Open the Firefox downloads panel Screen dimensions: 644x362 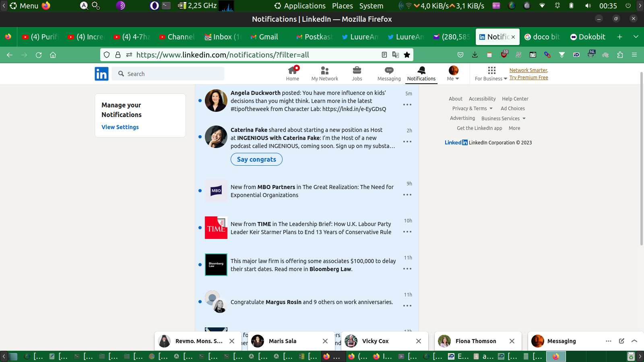coord(475,55)
